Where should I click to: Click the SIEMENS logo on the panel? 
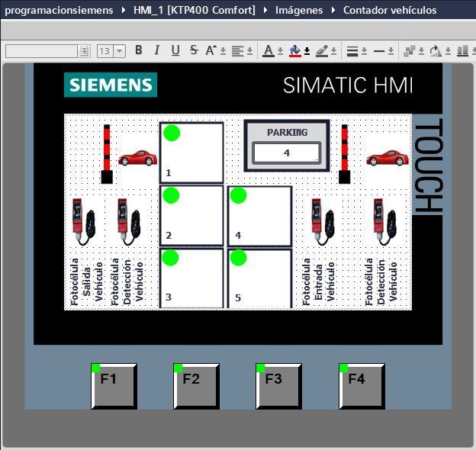[x=111, y=85]
